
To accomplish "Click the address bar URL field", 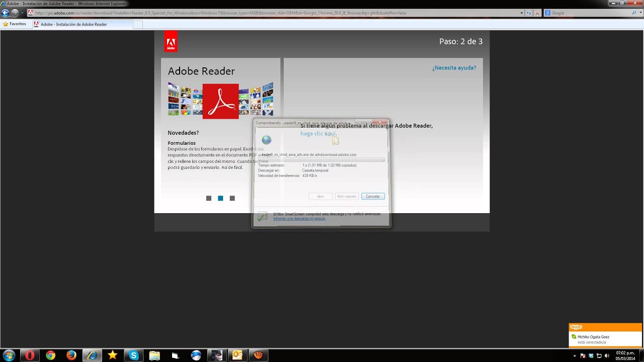I will point(276,13).
